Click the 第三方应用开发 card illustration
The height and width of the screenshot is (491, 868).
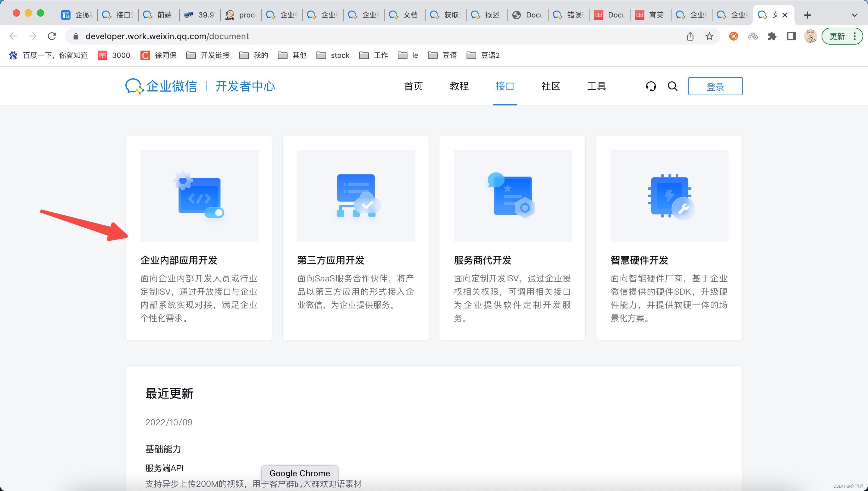356,195
